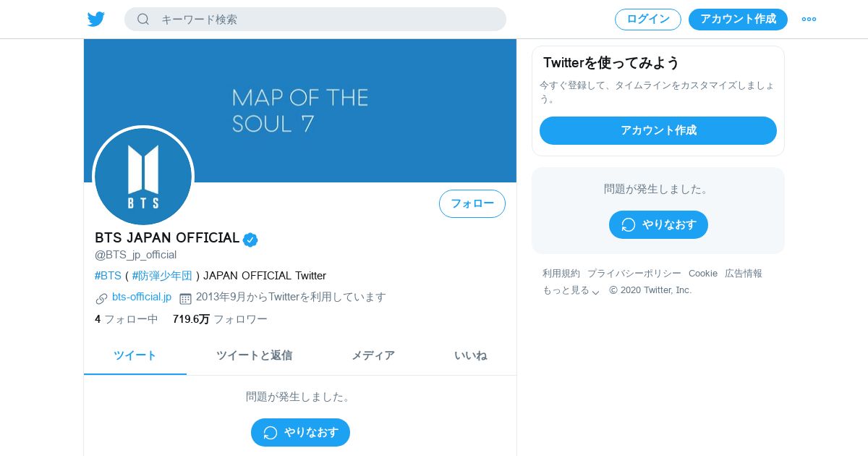Click the sidebar やりなおす retry button
This screenshot has height=456, width=868.
658,224
